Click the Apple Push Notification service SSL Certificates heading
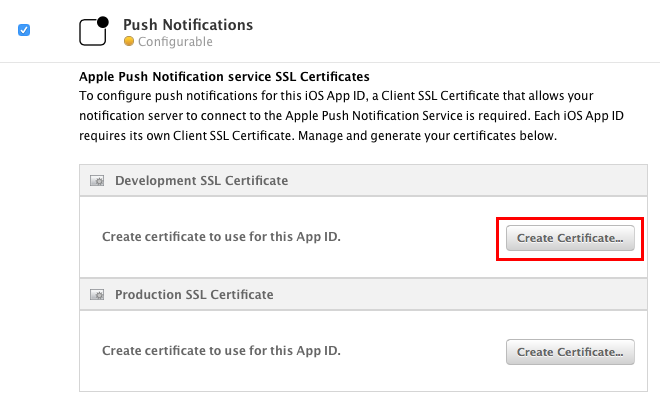Viewport: 660px width, 405px height. click(224, 77)
